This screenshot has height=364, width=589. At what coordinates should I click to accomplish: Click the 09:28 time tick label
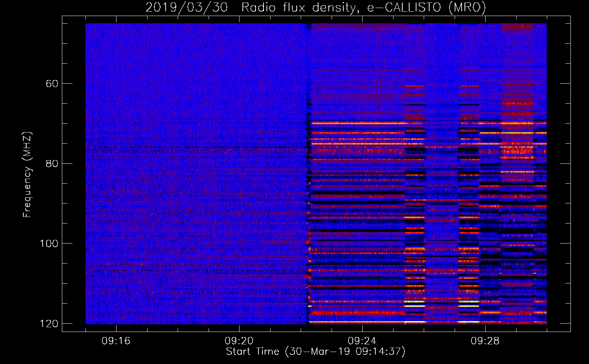(485, 341)
